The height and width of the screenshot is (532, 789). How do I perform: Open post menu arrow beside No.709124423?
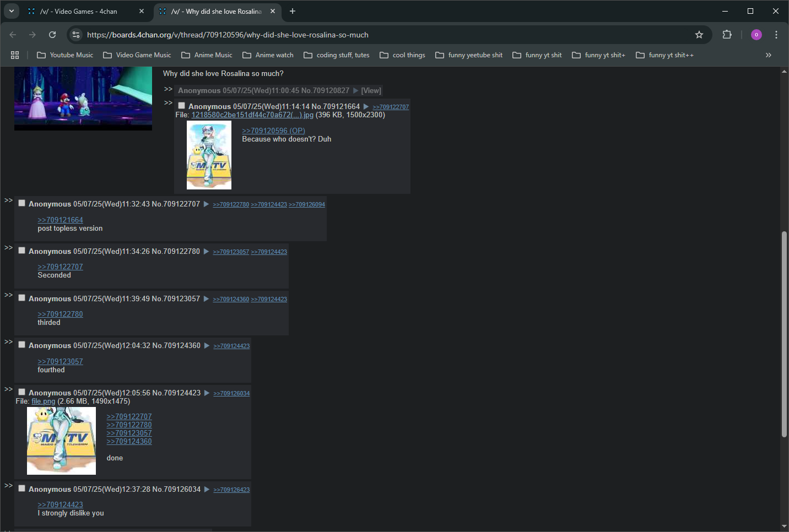pos(207,393)
